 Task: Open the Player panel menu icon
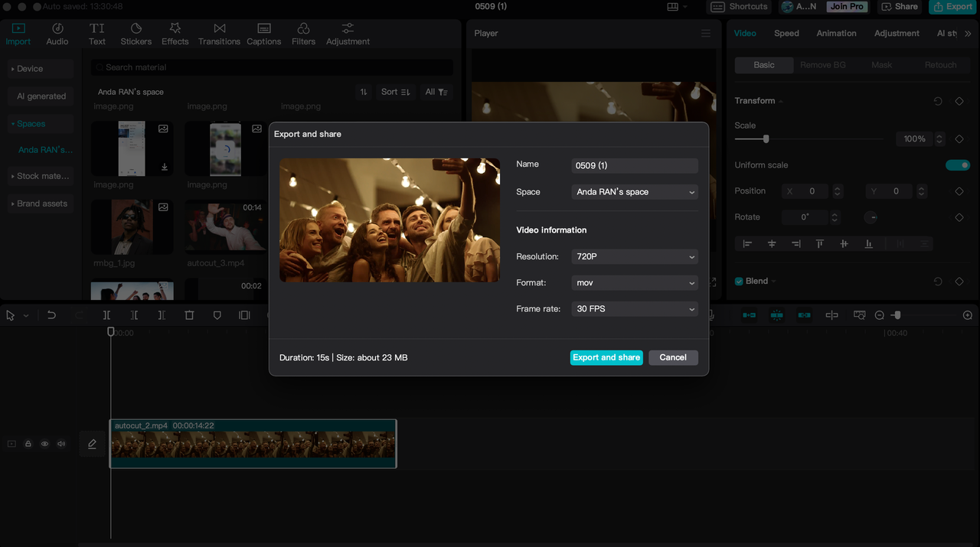point(706,34)
